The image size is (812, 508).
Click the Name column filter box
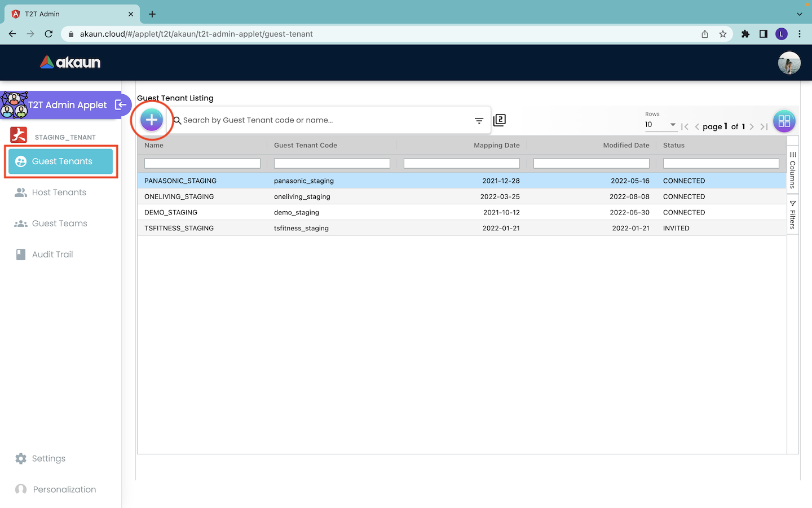click(x=202, y=163)
